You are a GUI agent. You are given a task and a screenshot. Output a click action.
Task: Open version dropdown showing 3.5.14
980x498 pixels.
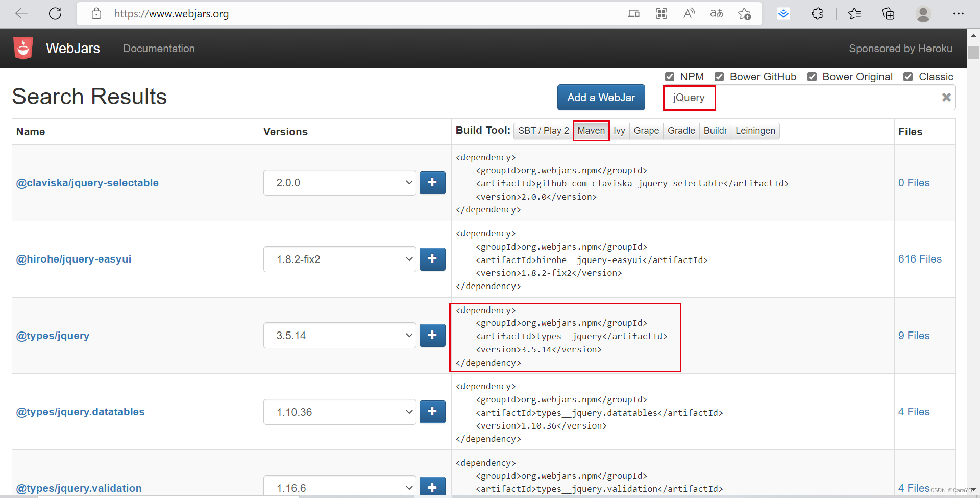pos(340,335)
